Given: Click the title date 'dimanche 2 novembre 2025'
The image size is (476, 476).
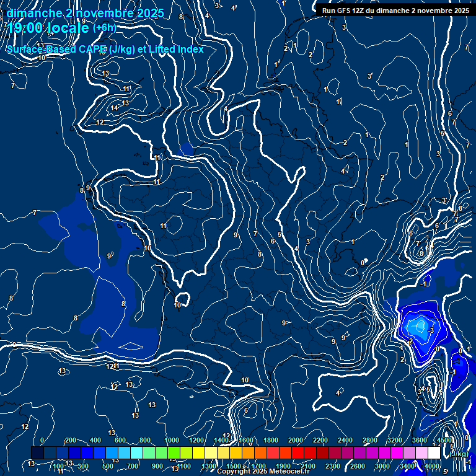Looking at the screenshot, I should 86,13.
